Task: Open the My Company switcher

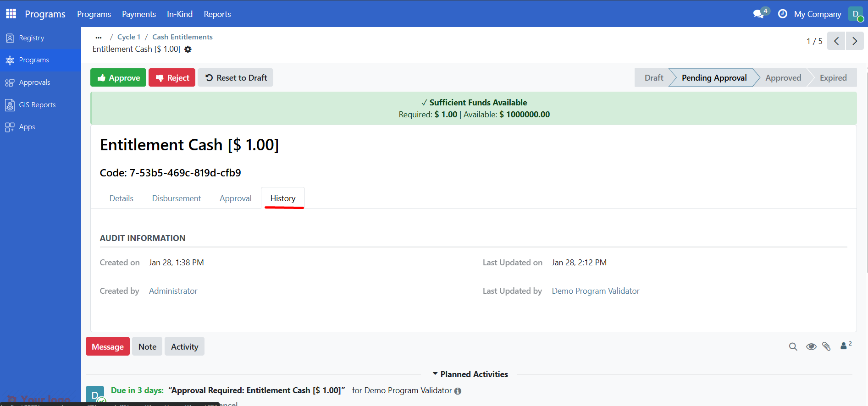Action: click(x=817, y=14)
